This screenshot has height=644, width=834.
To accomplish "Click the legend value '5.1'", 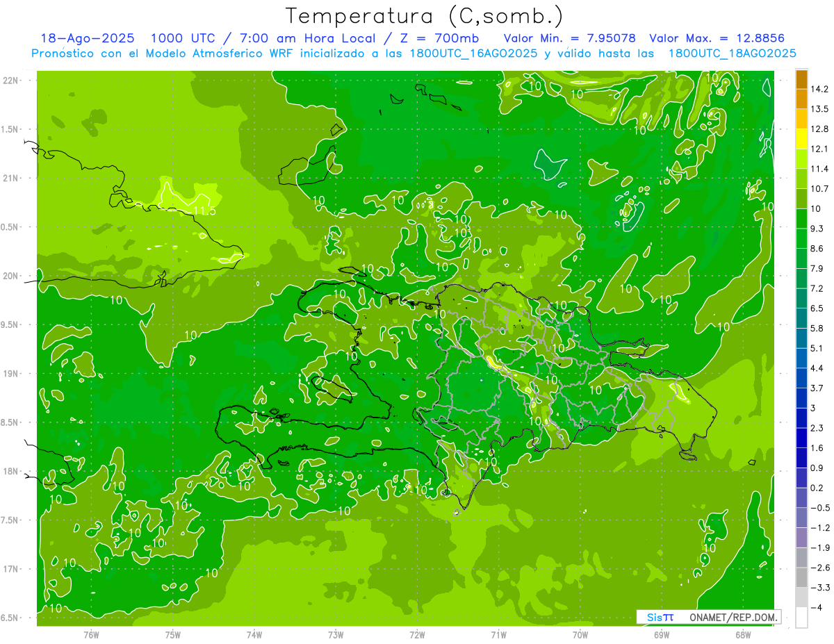I will 817,348.
